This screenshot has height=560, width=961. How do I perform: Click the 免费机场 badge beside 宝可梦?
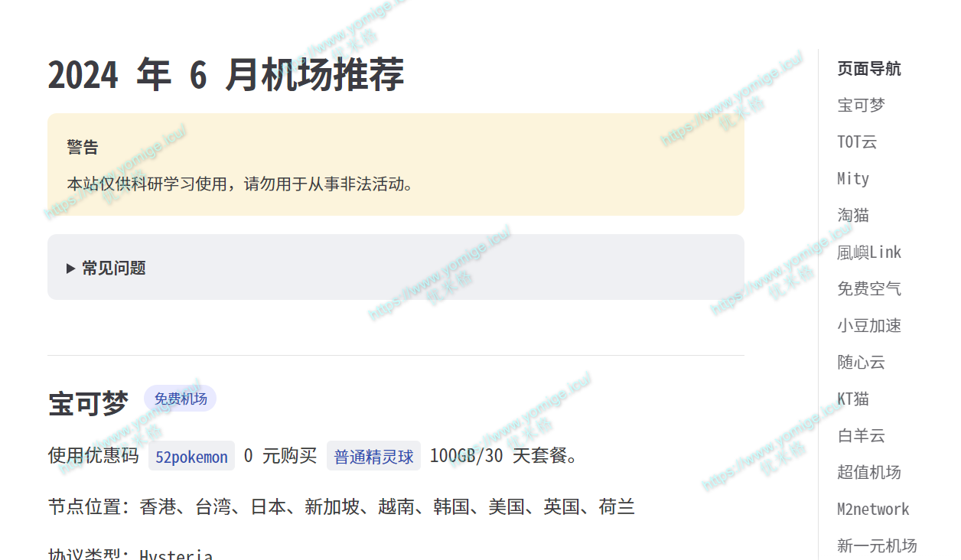[x=181, y=399]
